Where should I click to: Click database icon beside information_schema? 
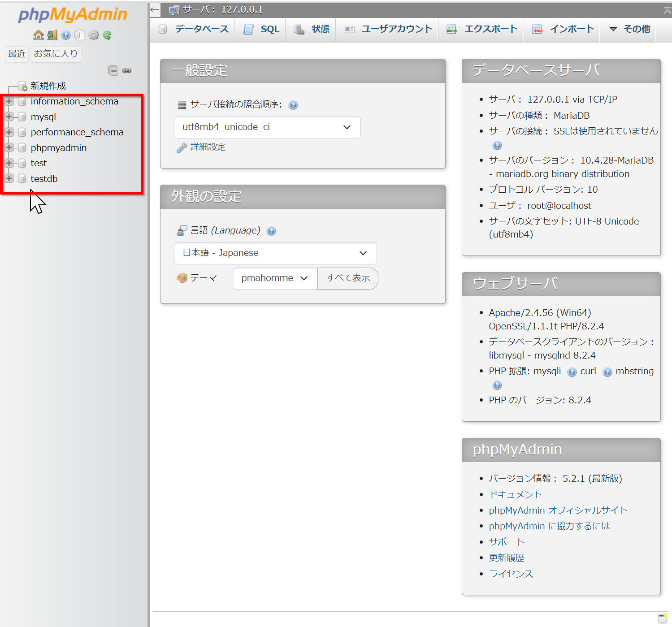pyautogui.click(x=22, y=101)
